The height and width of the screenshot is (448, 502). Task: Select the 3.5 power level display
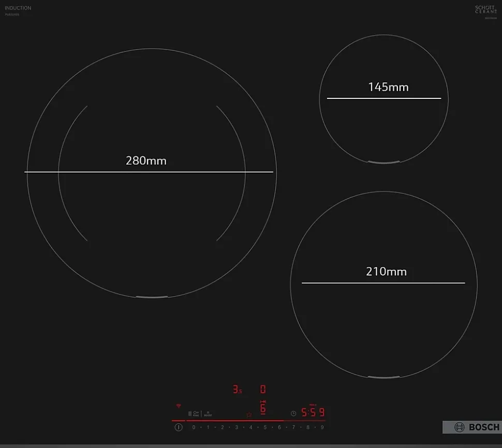click(237, 389)
